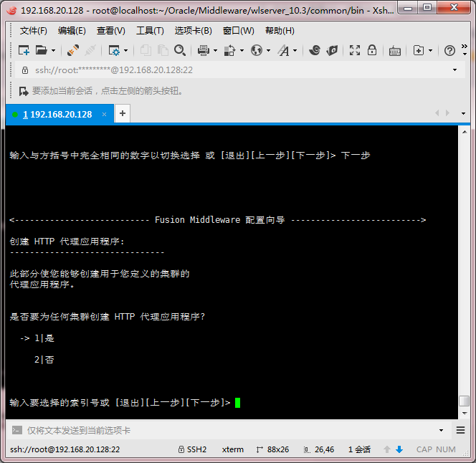Screen dimensions: 476x463
Task: Add a new tab with plus button
Action: point(123,113)
